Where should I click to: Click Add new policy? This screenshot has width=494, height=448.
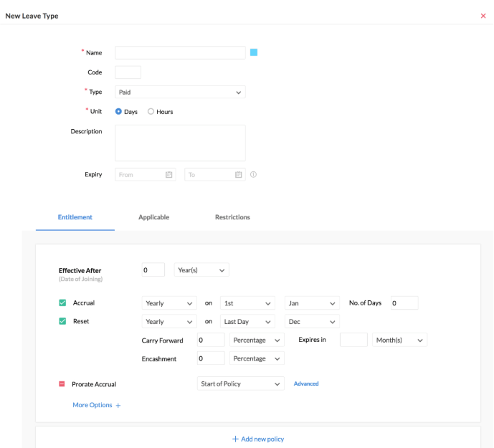pos(258,439)
